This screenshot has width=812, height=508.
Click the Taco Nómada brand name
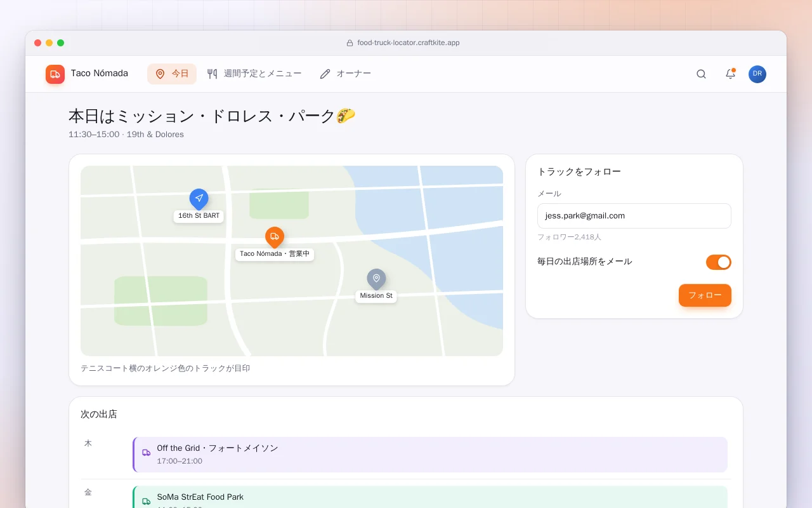(100, 74)
